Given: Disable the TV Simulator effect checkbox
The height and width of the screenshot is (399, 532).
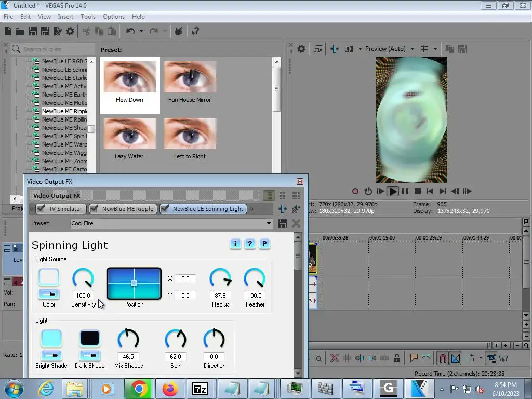Looking at the screenshot, I should 41,208.
